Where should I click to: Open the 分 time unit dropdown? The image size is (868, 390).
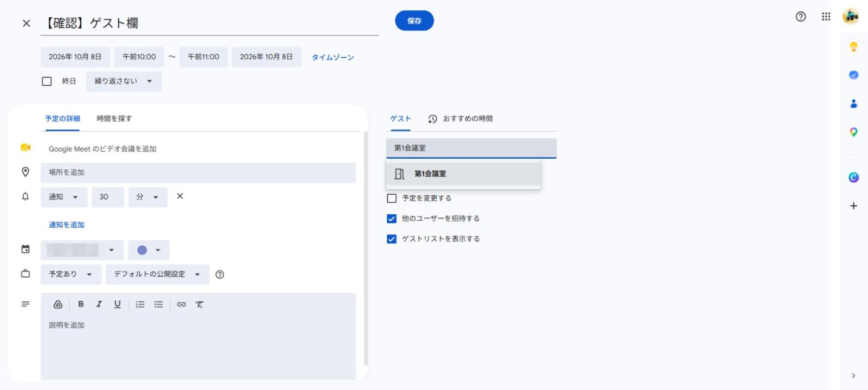[x=148, y=197]
